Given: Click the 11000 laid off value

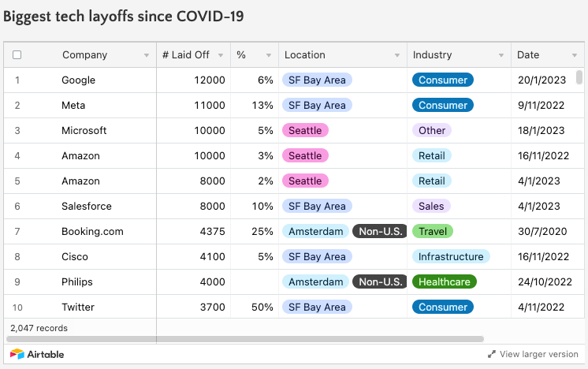Looking at the screenshot, I should click(209, 105).
